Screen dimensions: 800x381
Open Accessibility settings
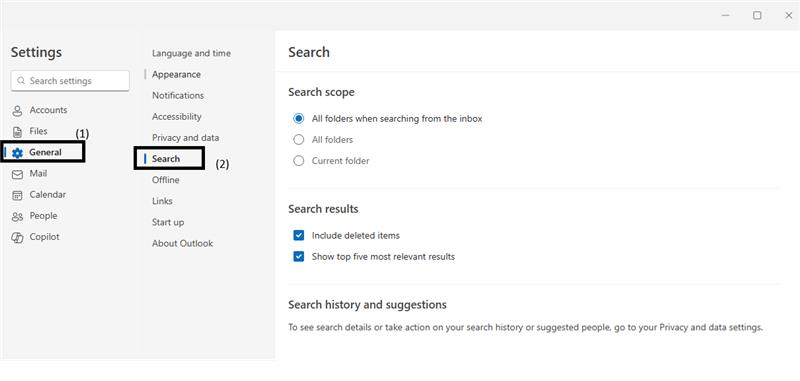[177, 117]
